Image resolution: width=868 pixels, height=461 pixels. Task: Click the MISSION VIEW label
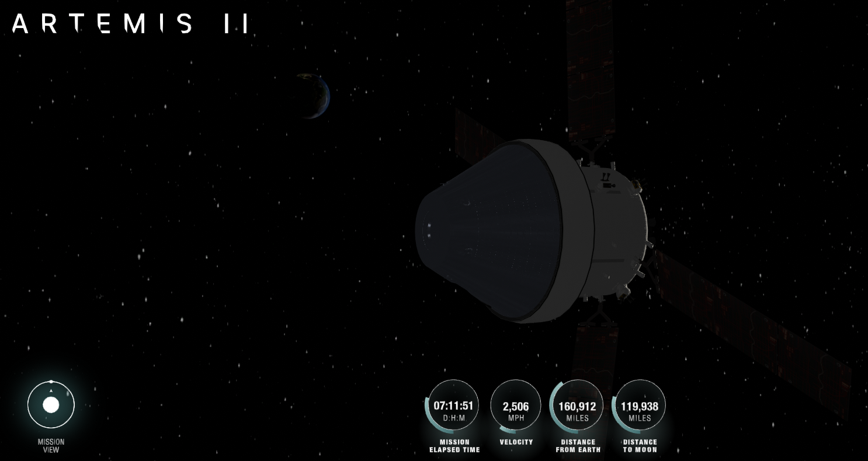[x=51, y=445]
